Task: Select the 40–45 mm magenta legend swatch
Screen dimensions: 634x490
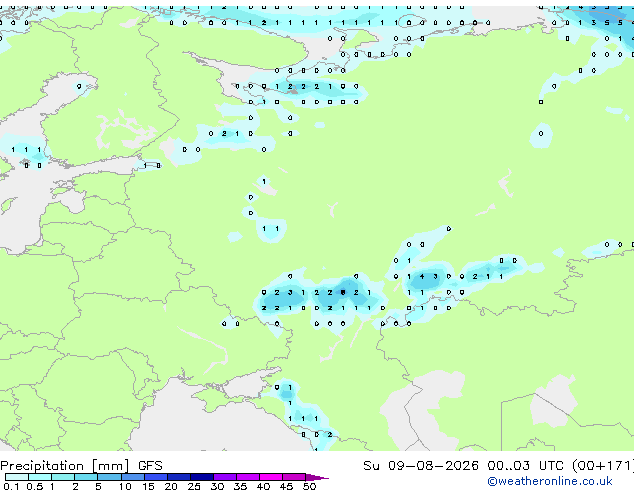Action: [271, 477]
